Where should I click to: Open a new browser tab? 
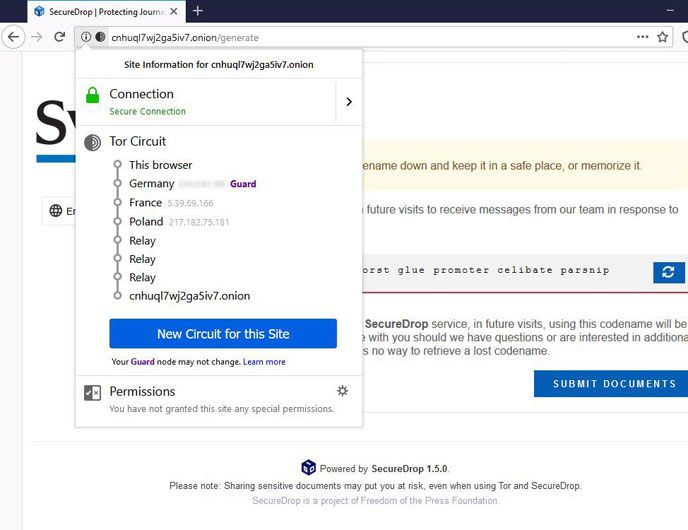click(198, 11)
